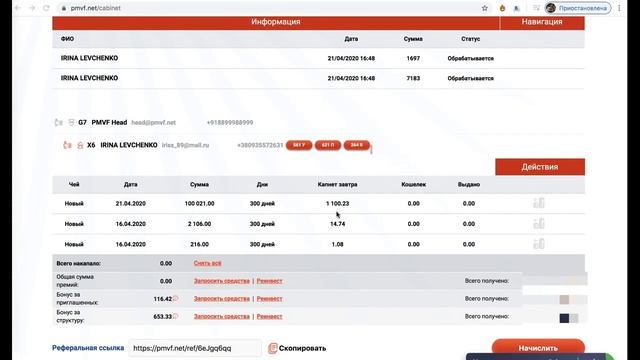The height and width of the screenshot is (360, 640).
Task: Click the info icon next to 116.42
Action: click(x=176, y=298)
